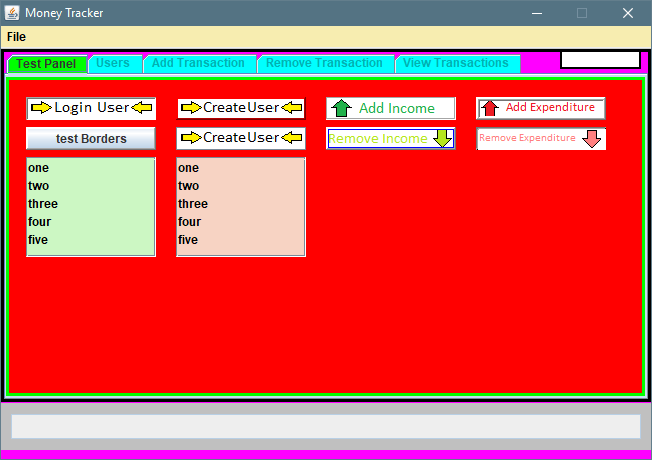Click the Java icon in the title bar
Image resolution: width=652 pixels, height=460 pixels.
tap(12, 13)
